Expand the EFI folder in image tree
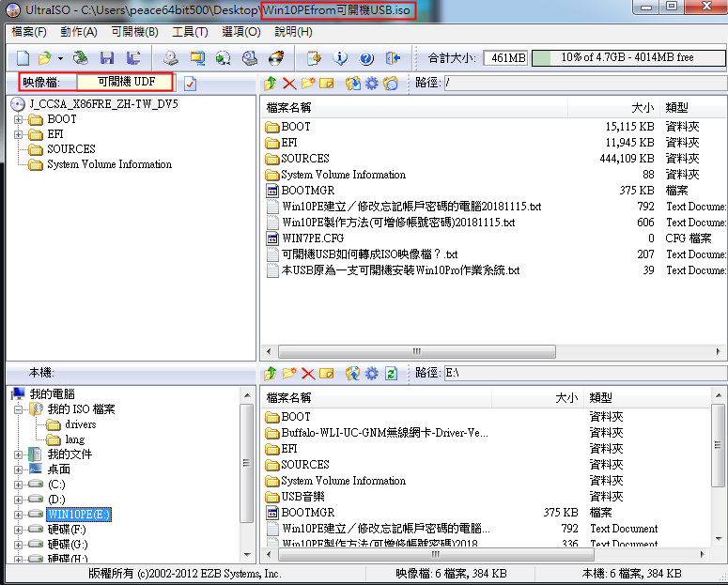Viewport: 728px width, 585px height. [x=18, y=134]
